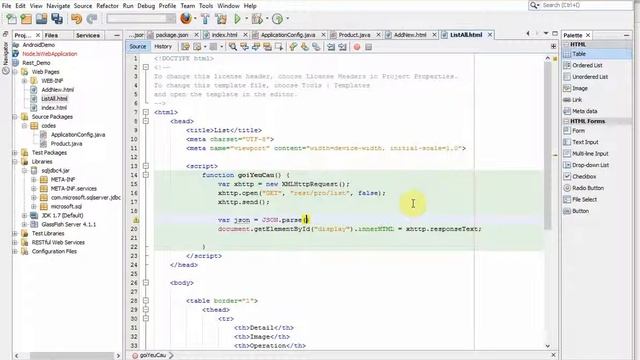Click the Find Next Occurrence icon
Screen dimensions: 640x360
(x=256, y=47)
